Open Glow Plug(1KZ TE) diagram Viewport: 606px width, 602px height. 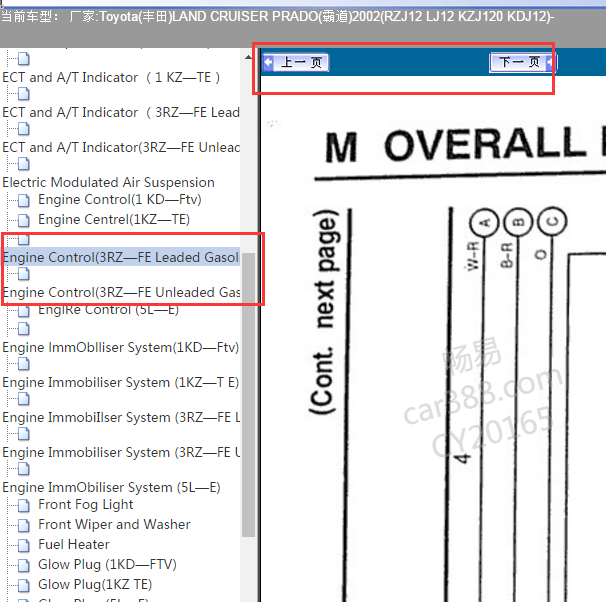click(x=95, y=585)
